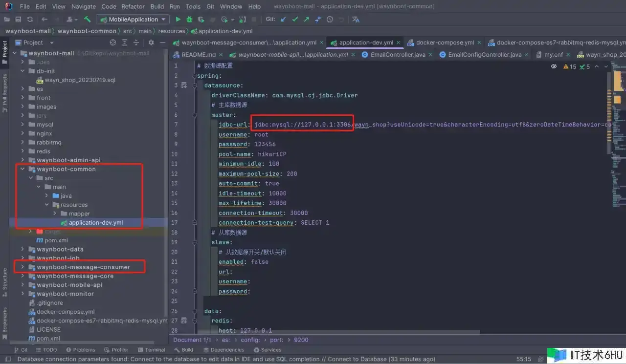Select application-dev.yml in project tree

pos(96,223)
